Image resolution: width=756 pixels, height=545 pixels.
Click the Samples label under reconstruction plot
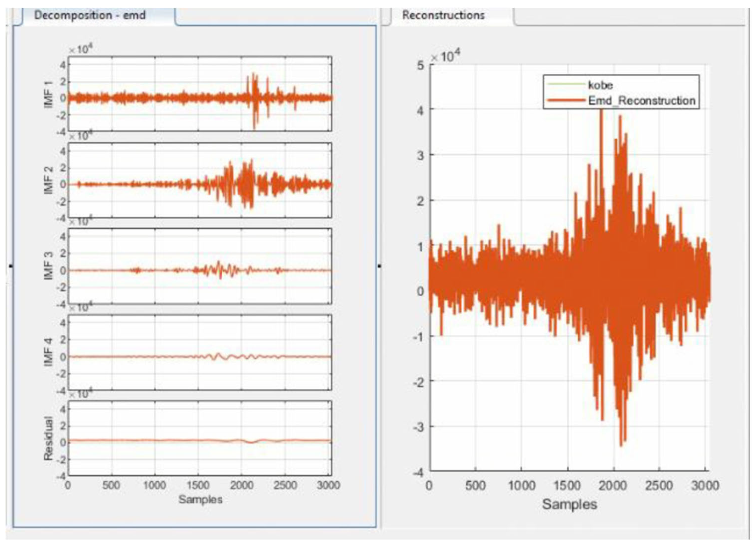569,504
